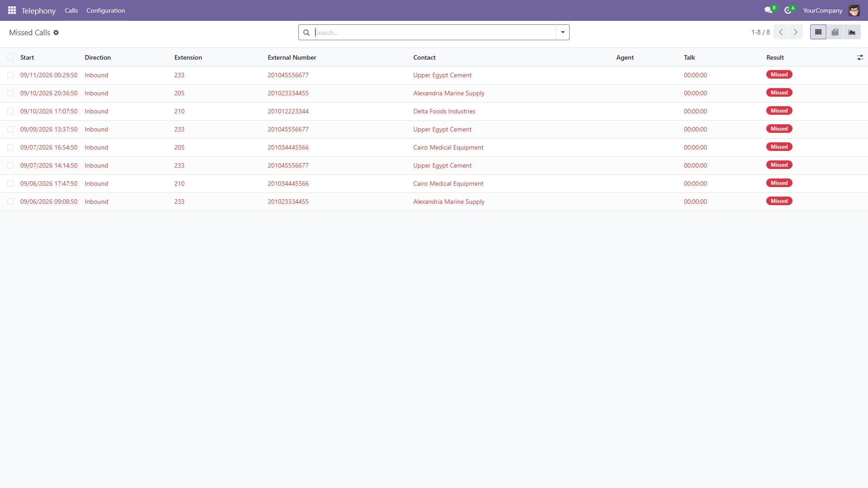Tick checkbox for 09/06/2026 09:08:50 call
This screenshot has width=868, height=488.
pos(10,202)
